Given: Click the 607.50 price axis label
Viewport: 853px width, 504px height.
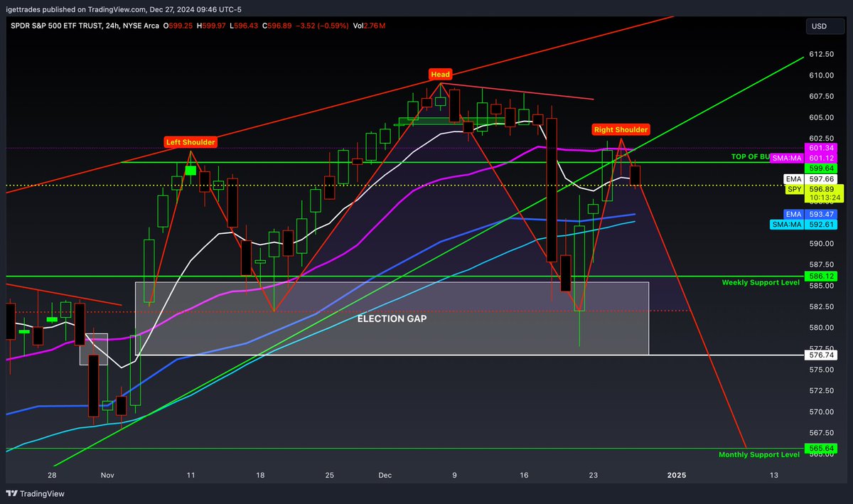Looking at the screenshot, I should pos(820,97).
